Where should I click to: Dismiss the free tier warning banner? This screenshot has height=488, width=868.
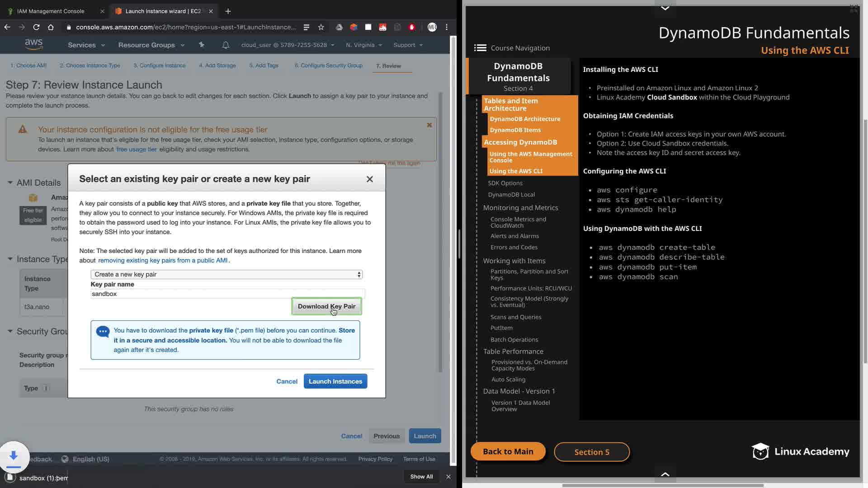click(429, 125)
